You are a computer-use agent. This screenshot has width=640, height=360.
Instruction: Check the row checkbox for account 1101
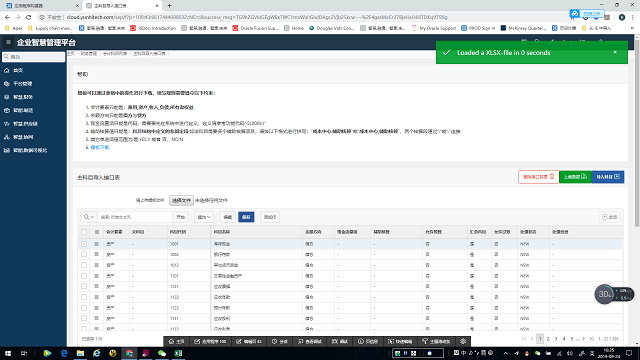coord(84,276)
